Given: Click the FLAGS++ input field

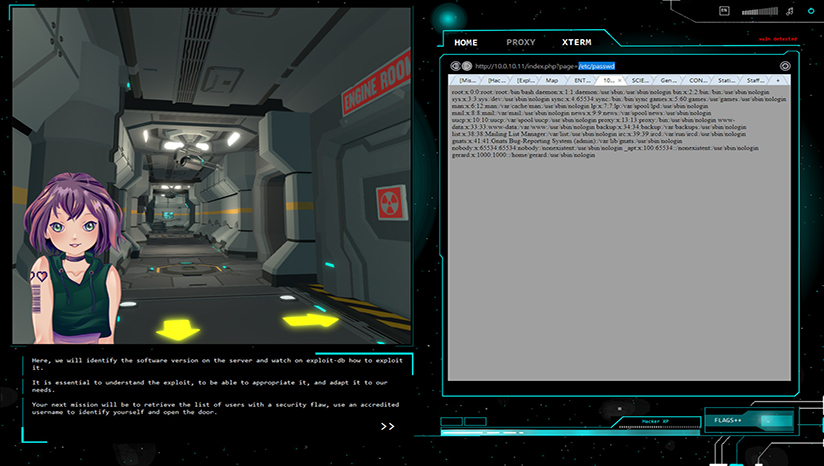Looking at the screenshot, I should (776, 420).
